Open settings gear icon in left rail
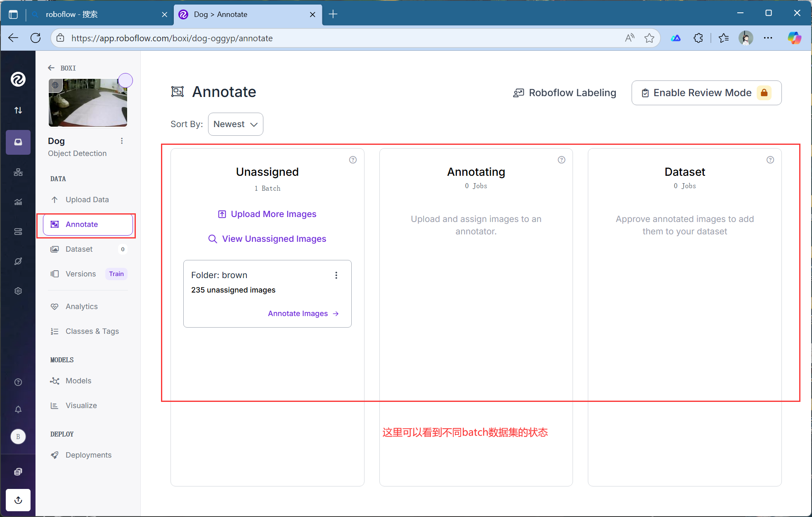This screenshot has height=517, width=812. pos(18,291)
